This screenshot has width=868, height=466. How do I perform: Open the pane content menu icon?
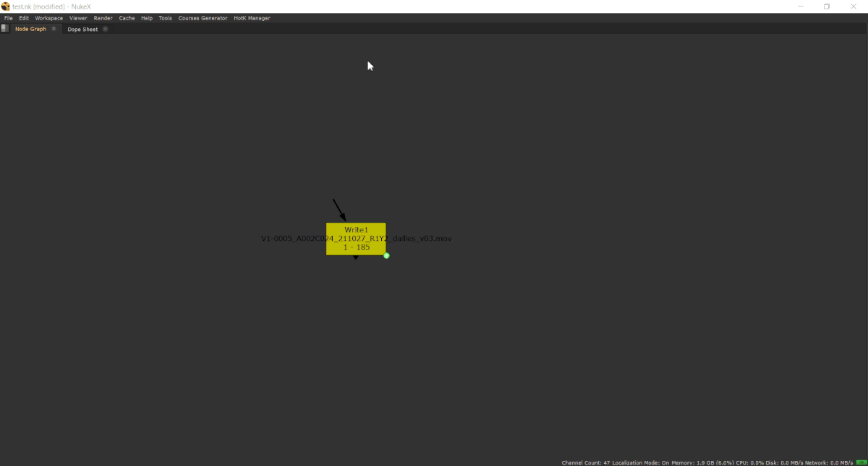5,27
